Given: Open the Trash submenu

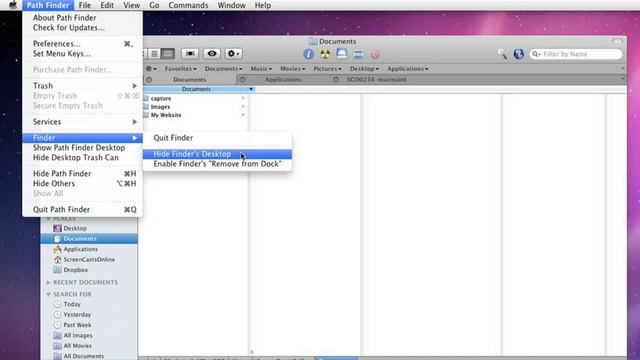Looking at the screenshot, I should [x=82, y=86].
